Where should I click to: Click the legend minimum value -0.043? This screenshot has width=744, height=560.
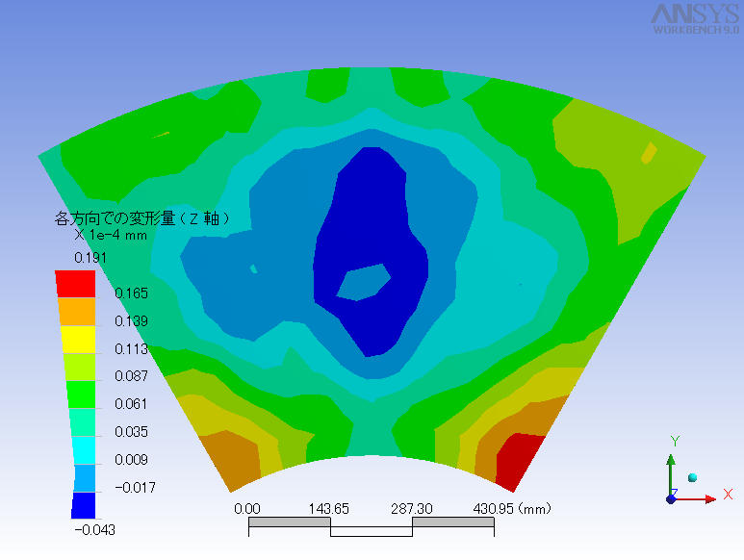coord(95,530)
